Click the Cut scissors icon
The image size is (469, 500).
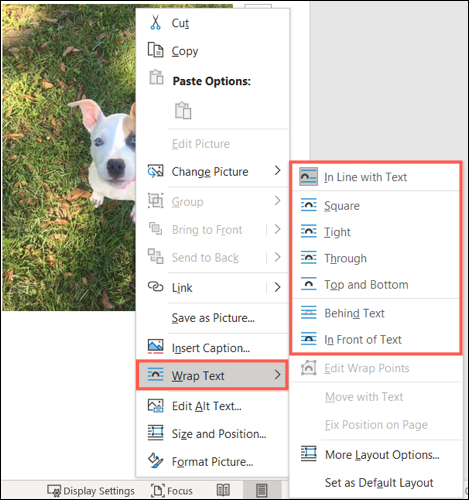pyautogui.click(x=155, y=22)
